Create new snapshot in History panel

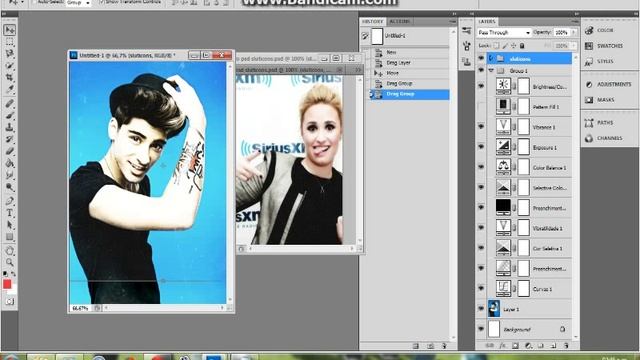point(431,346)
